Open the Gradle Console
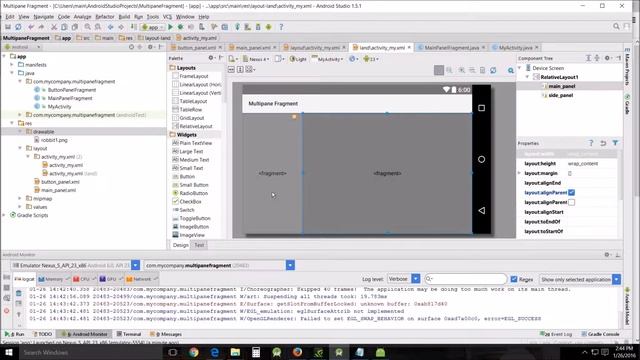The height and width of the screenshot is (360, 640). (x=600, y=334)
